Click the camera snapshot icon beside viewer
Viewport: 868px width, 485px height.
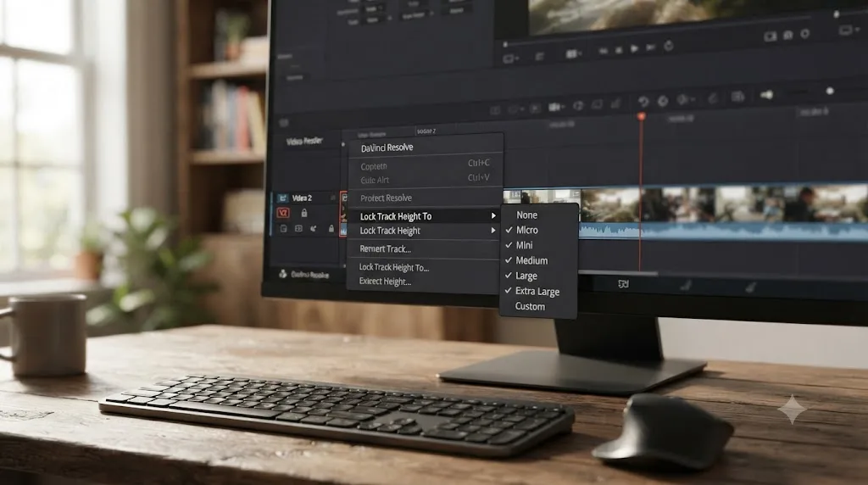787,36
